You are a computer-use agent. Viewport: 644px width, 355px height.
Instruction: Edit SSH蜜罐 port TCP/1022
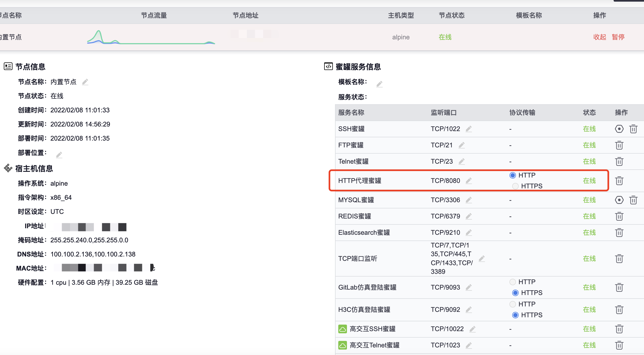(469, 129)
